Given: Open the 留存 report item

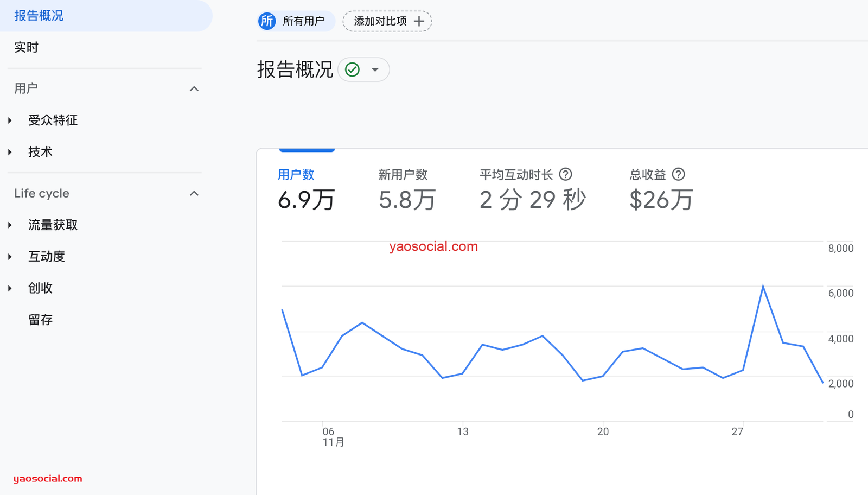Looking at the screenshot, I should pyautogui.click(x=40, y=320).
